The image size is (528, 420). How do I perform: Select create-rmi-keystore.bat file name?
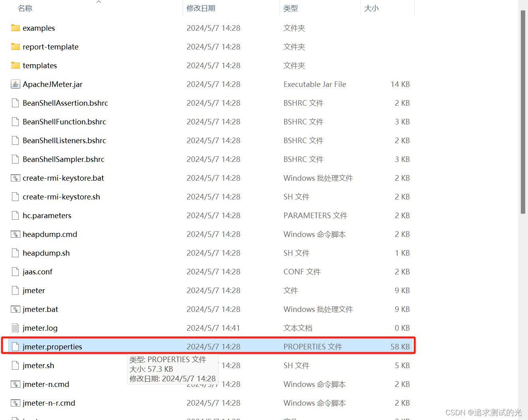click(x=63, y=178)
